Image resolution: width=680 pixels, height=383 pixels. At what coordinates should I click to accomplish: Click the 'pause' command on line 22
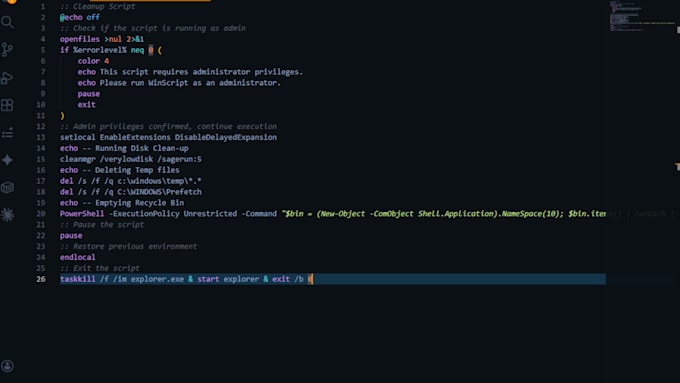coord(71,236)
